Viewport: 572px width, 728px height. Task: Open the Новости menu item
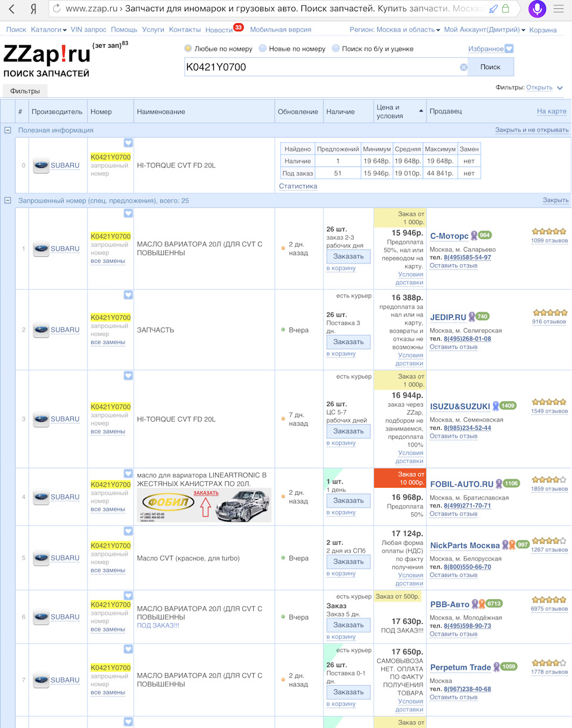(x=219, y=30)
